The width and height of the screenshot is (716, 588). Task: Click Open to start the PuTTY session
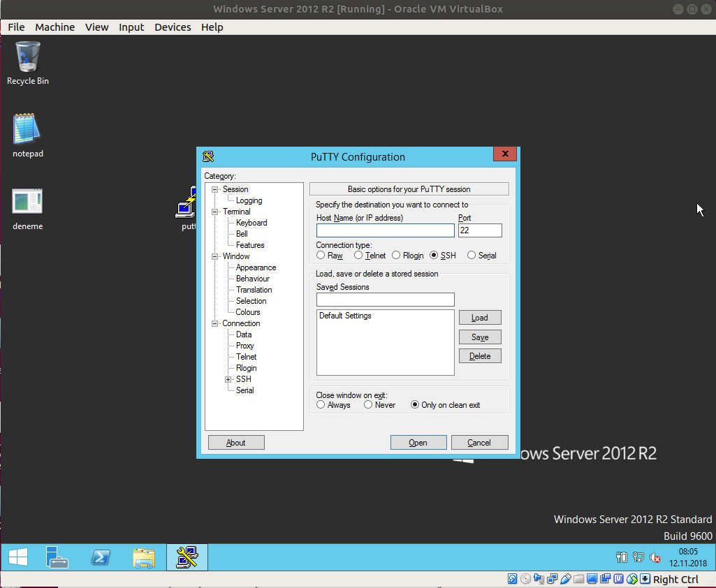click(418, 442)
